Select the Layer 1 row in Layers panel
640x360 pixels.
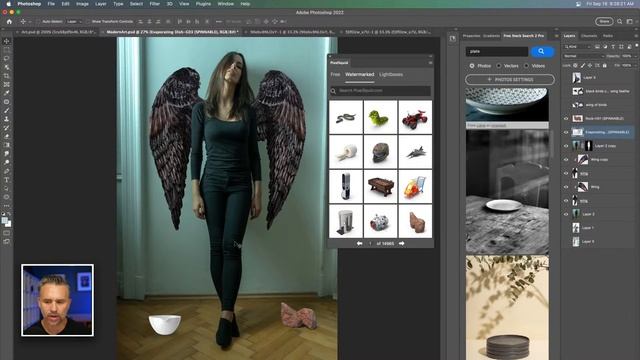(599, 228)
